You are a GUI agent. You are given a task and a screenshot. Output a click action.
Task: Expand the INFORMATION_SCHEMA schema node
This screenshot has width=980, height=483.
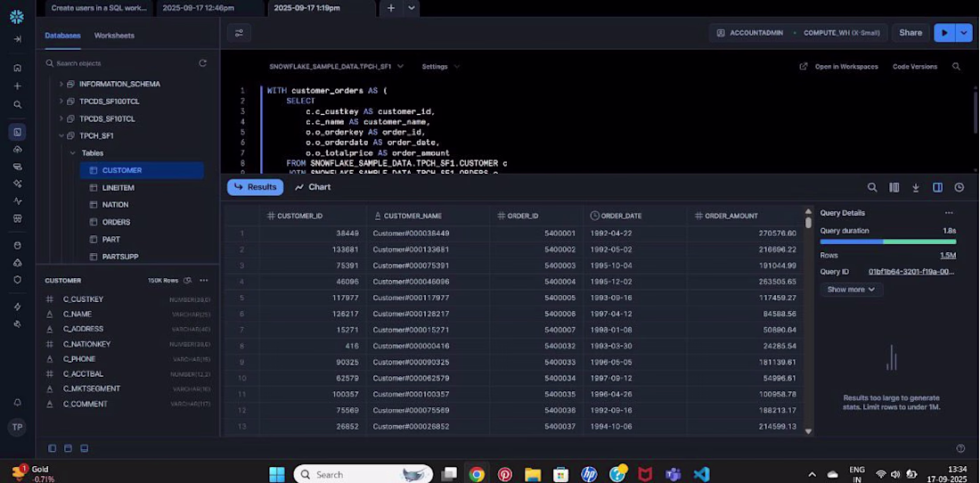(x=61, y=84)
